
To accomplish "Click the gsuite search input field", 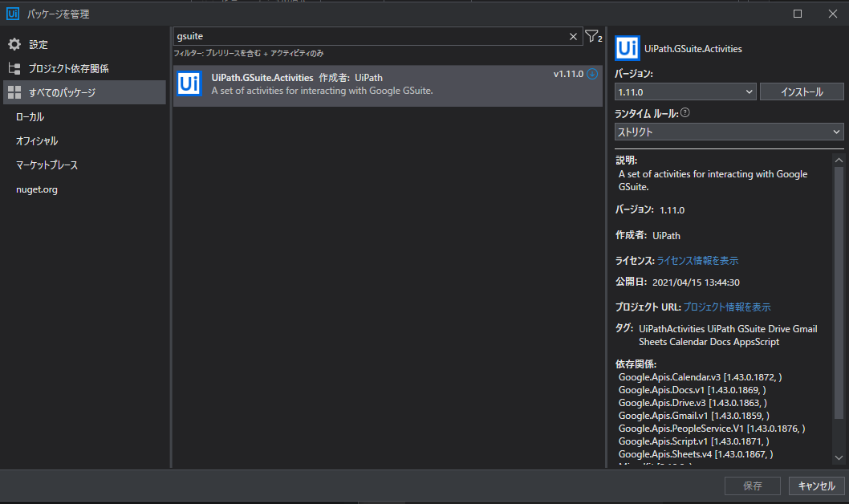I will point(361,35).
